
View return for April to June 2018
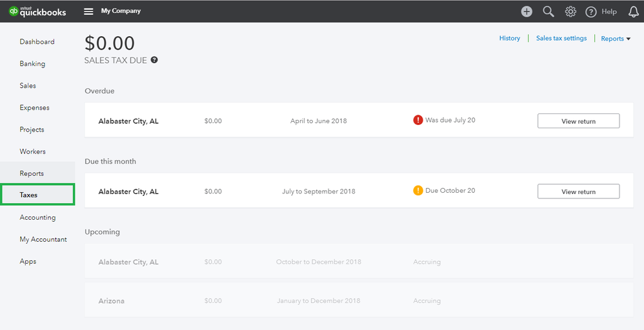coord(578,121)
